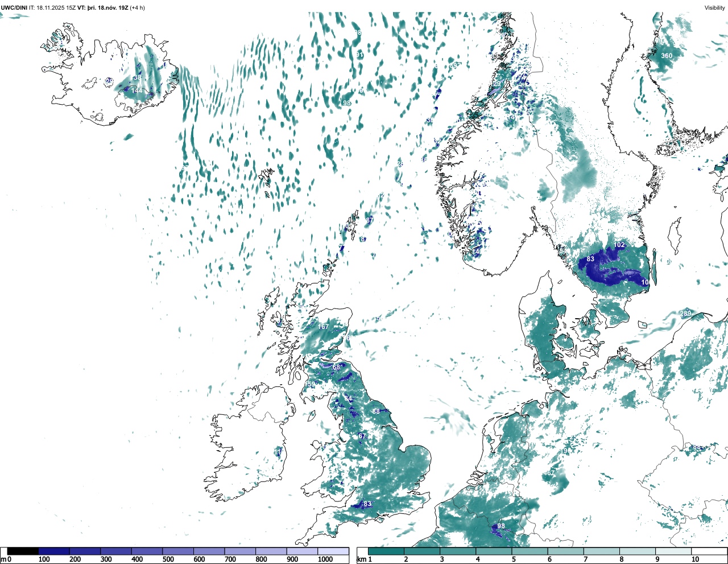The width and height of the screenshot is (728, 564).
Task: Click the "289" value near the Polish coast
Action: tap(686, 314)
